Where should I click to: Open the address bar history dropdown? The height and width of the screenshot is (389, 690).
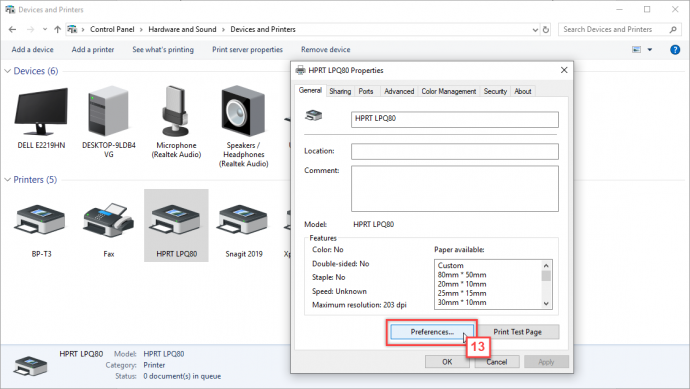coord(535,30)
